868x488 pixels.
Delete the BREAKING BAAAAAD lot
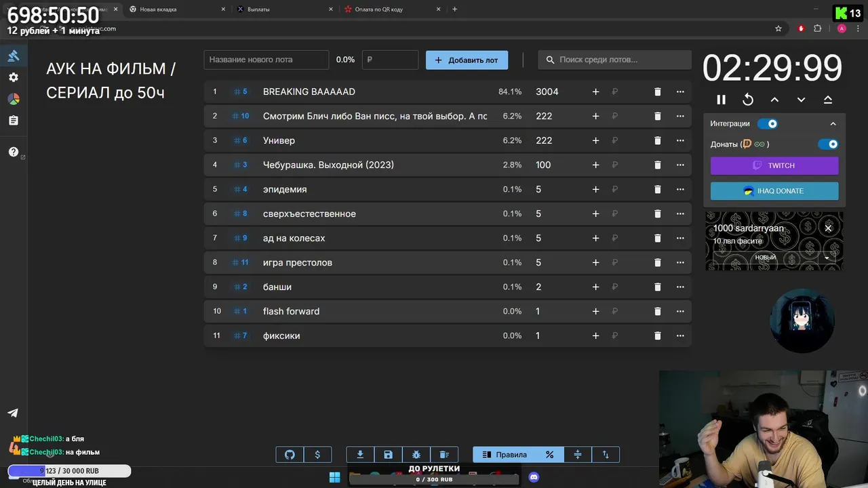click(x=657, y=91)
